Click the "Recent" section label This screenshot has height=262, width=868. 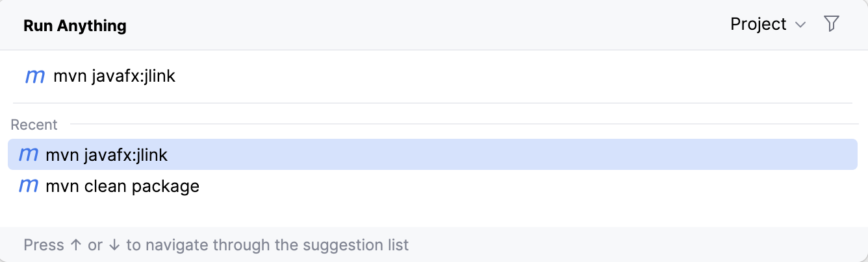point(34,125)
